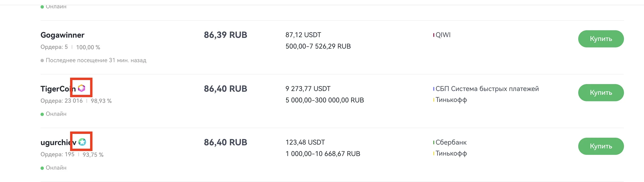This screenshot has height=182, width=644.
Task: Click the grey last-seen dot under Gogawinner
Action: pyautogui.click(x=42, y=61)
